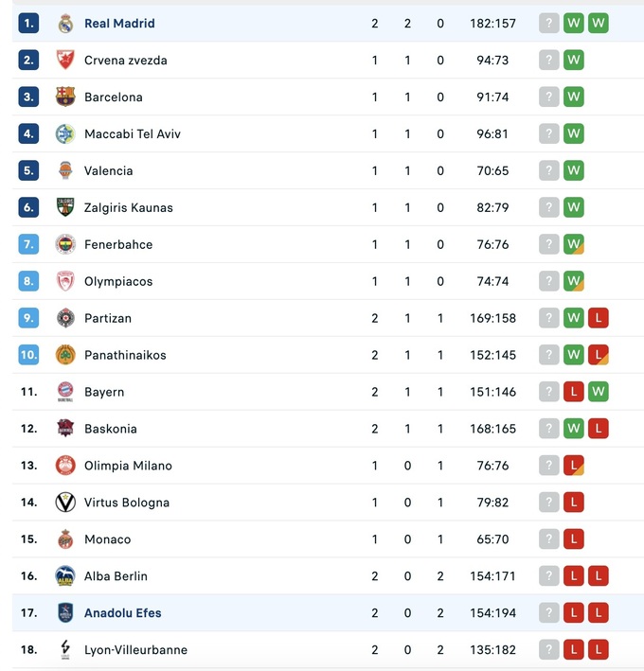Viewport: 644px width, 671px height.
Task: Select the Zalgiris Kaunas team name
Action: click(129, 208)
